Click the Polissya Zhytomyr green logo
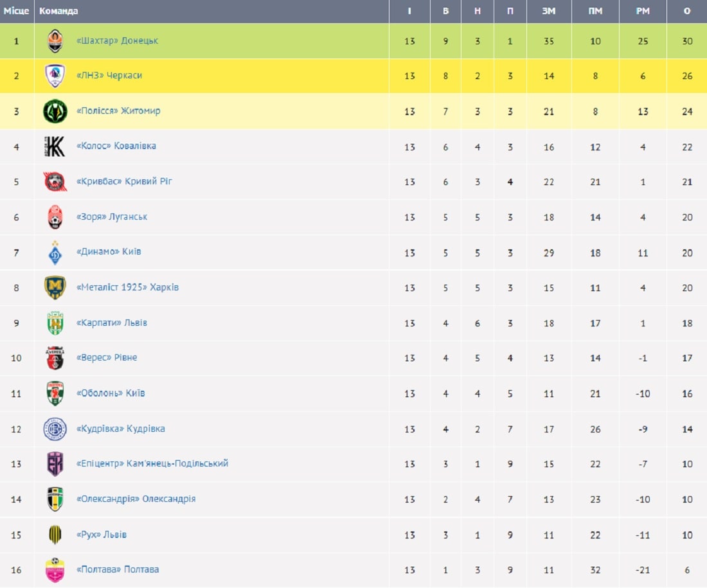This screenshot has width=707, height=588. 55,111
